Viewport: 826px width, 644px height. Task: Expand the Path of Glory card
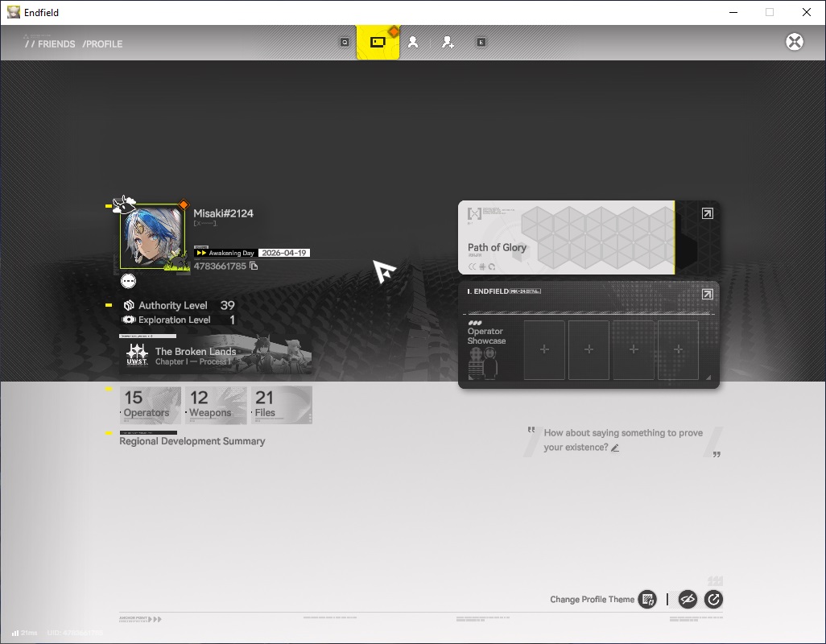(708, 213)
